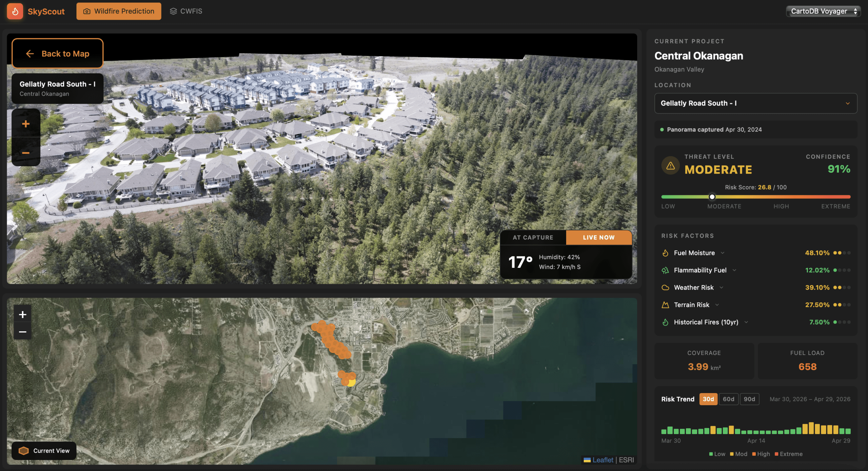This screenshot has width=868, height=471.
Task: Open the CWFIS tab
Action: [x=186, y=11]
